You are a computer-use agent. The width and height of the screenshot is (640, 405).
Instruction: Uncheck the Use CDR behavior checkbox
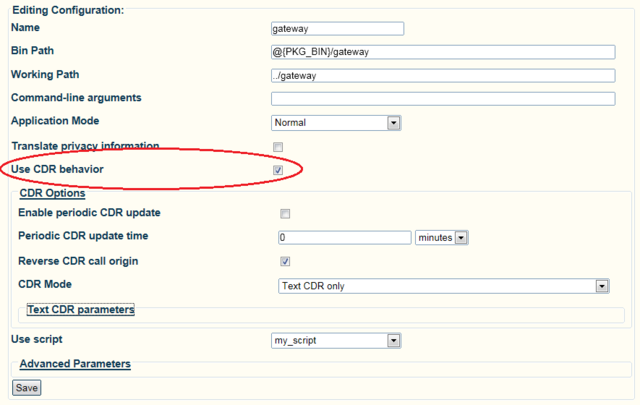pos(278,171)
